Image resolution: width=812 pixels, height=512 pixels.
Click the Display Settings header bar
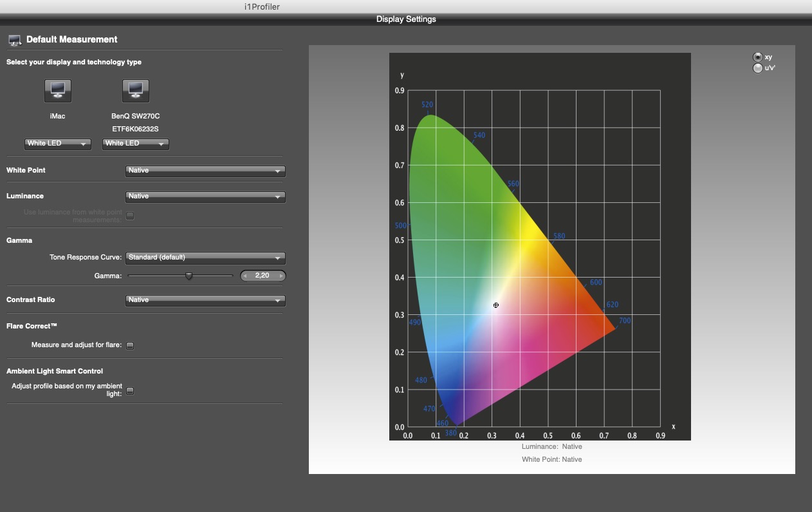coord(406,19)
